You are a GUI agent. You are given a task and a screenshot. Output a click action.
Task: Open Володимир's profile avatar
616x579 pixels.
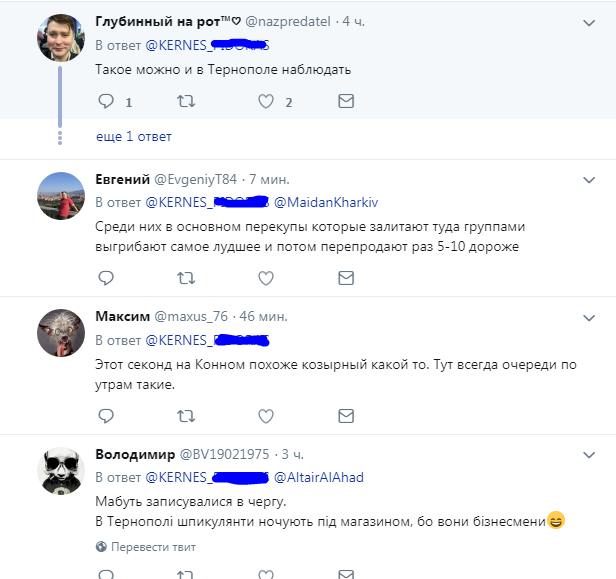(x=60, y=471)
